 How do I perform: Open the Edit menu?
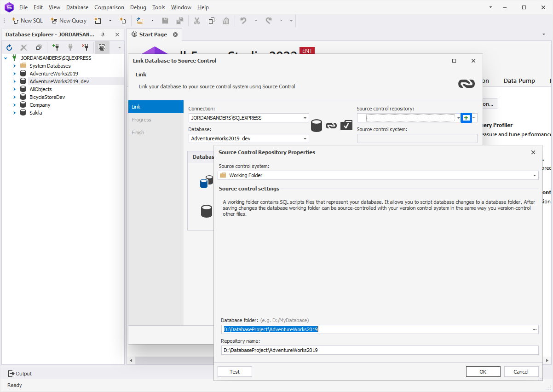38,7
